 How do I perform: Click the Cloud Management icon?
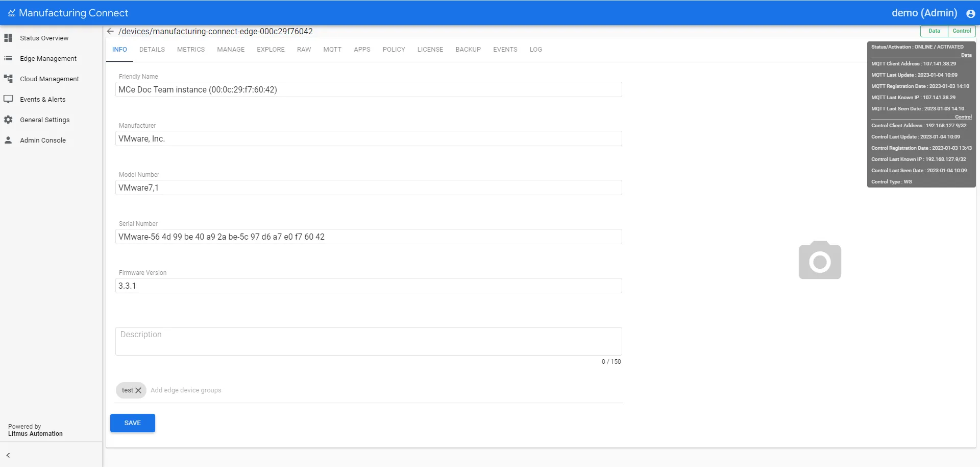pyautogui.click(x=8, y=79)
